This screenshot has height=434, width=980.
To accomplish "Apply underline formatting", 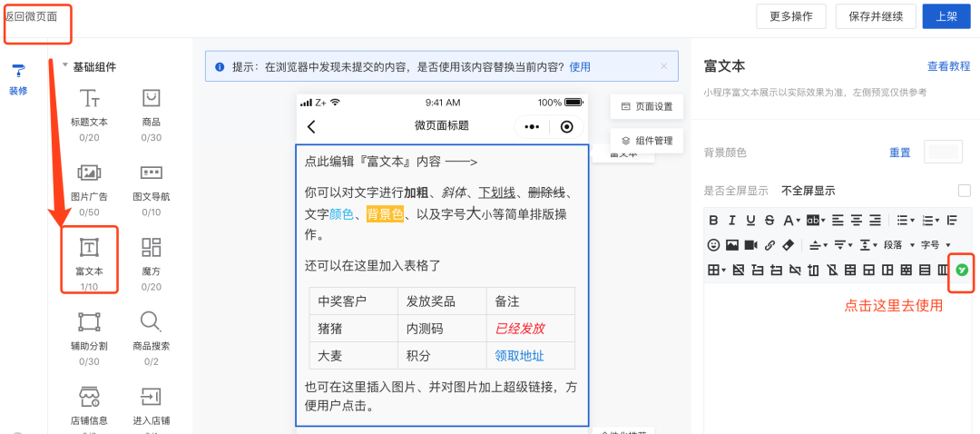I will click(x=750, y=220).
